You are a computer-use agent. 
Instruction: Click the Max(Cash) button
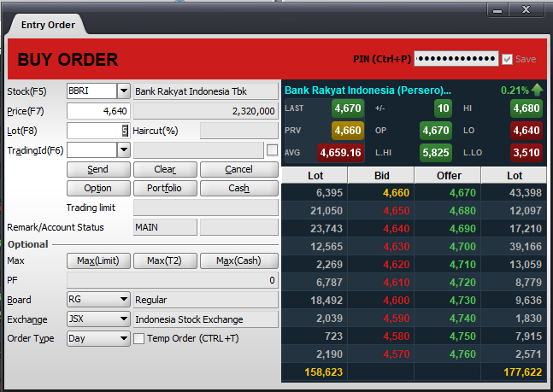tap(239, 260)
